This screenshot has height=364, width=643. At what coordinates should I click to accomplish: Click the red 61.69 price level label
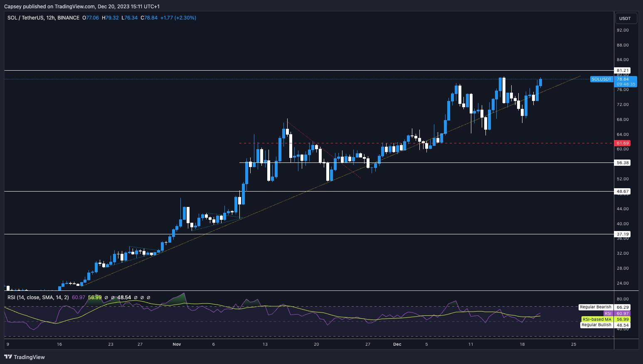click(622, 143)
